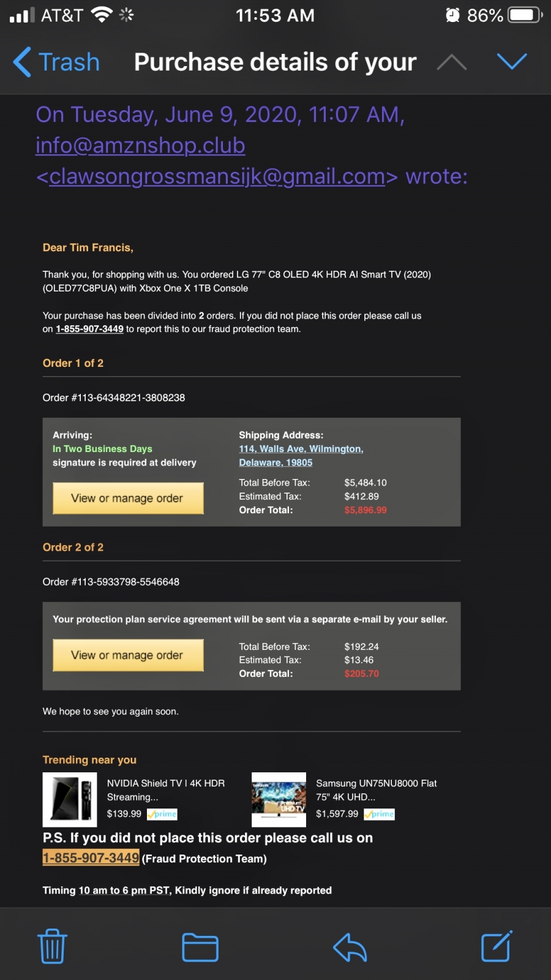Viewport: 551px width, 980px height.
Task: Tap the Wi-Fi status icon
Action: tap(101, 15)
